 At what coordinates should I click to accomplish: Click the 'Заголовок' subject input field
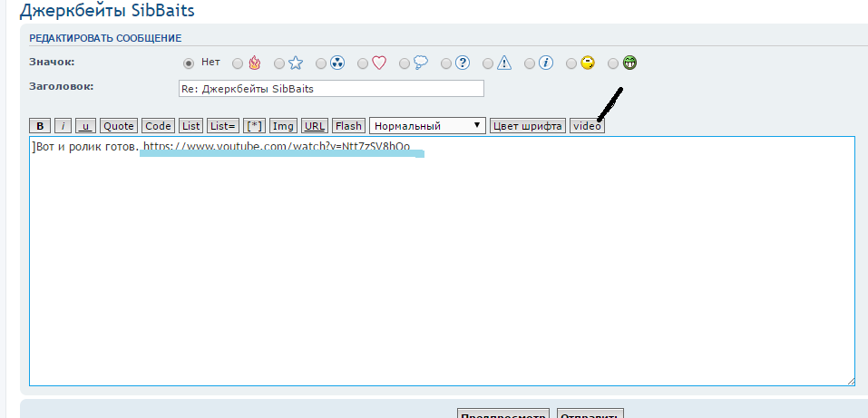click(x=331, y=89)
